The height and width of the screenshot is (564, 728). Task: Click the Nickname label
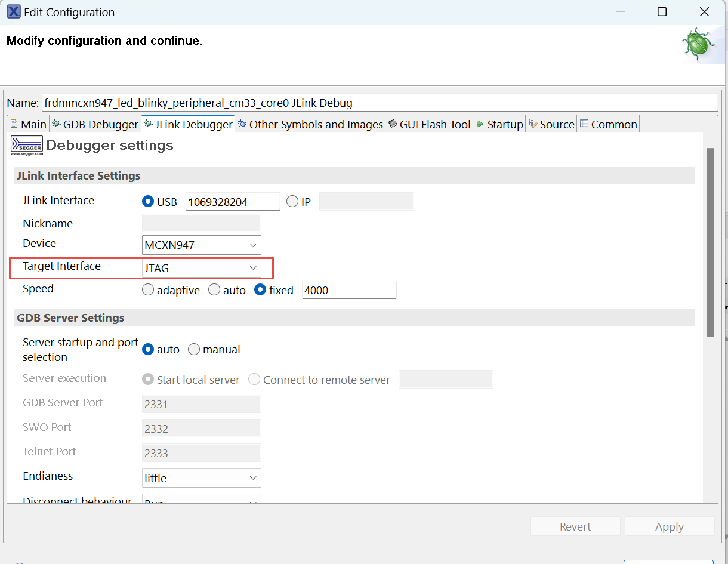click(x=48, y=224)
